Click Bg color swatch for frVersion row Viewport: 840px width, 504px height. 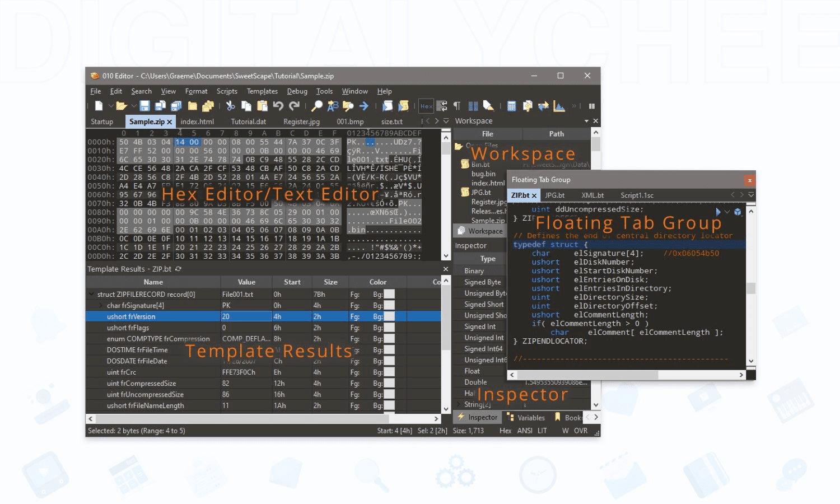[389, 316]
